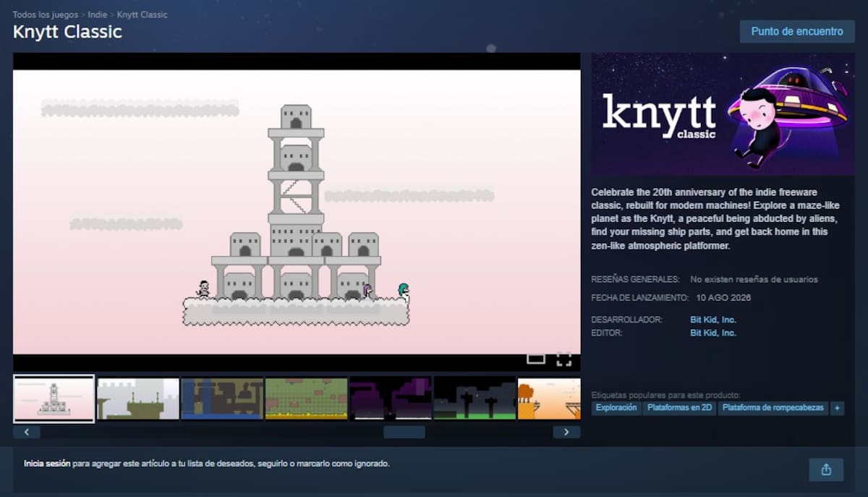Viewport: 868px width, 497px height.
Task: Click the main tower screenshot display
Action: [297, 212]
